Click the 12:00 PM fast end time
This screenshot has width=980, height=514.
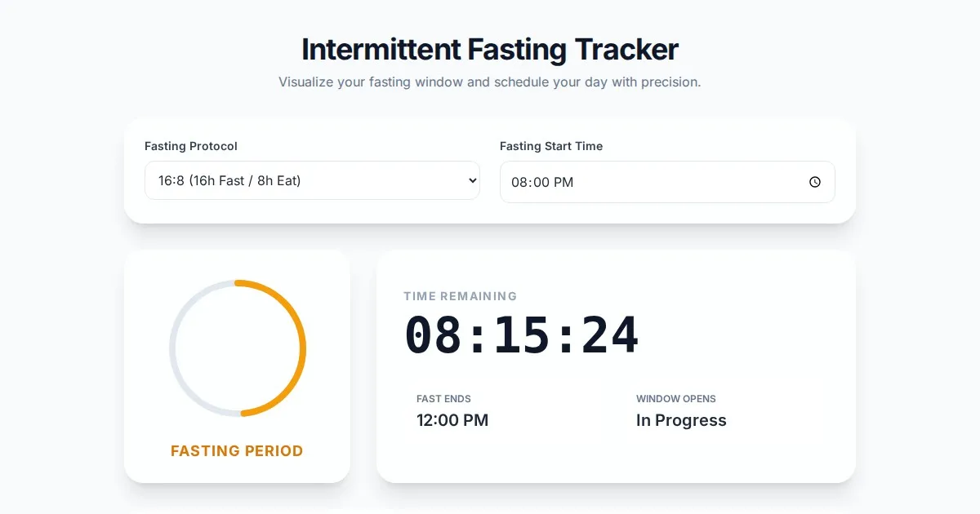[x=452, y=420]
